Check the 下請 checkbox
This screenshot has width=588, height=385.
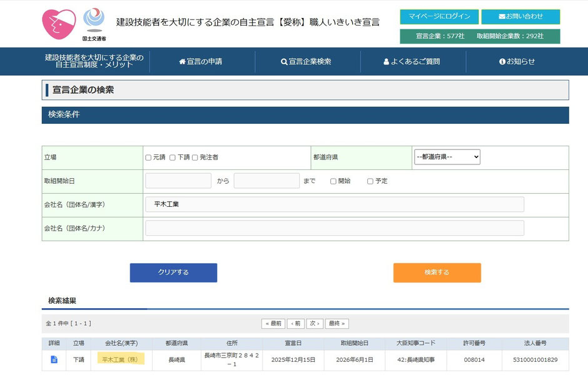(x=173, y=157)
